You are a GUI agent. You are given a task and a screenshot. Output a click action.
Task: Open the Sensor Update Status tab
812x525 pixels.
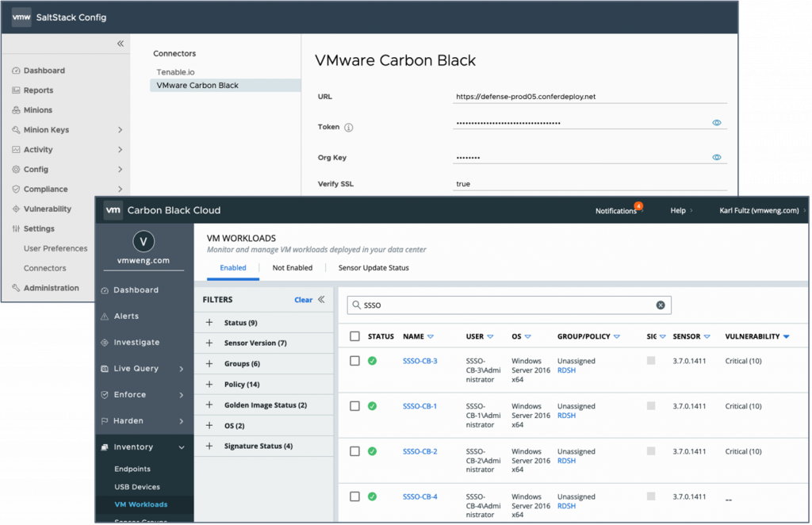click(373, 268)
